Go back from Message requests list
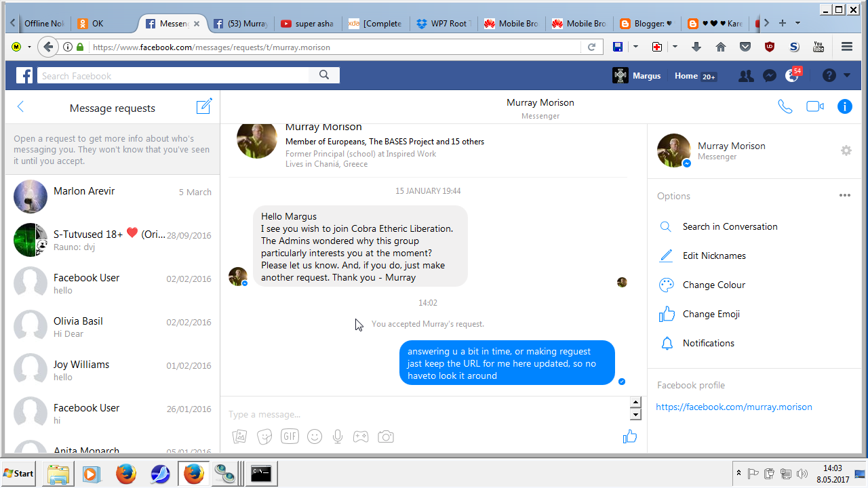This screenshot has height=488, width=868. (x=20, y=107)
